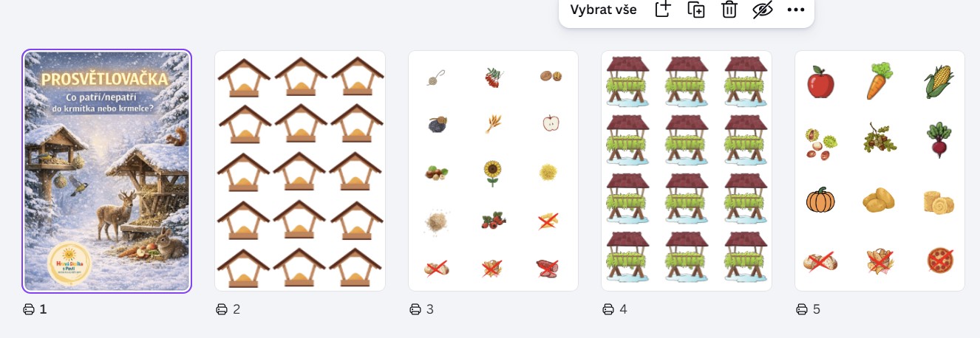980x338 pixels.
Task: Click the printer icon under page 5
Action: click(802, 309)
